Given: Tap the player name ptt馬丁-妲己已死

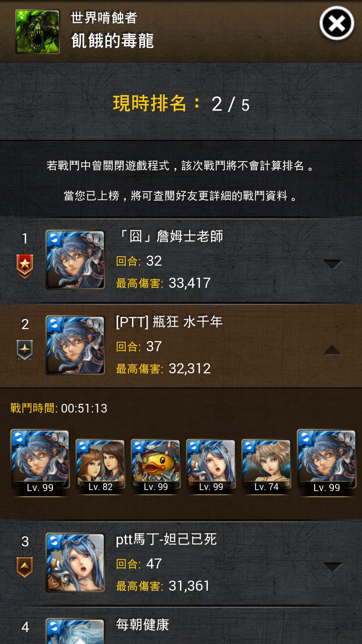Looking at the screenshot, I should (x=166, y=539).
